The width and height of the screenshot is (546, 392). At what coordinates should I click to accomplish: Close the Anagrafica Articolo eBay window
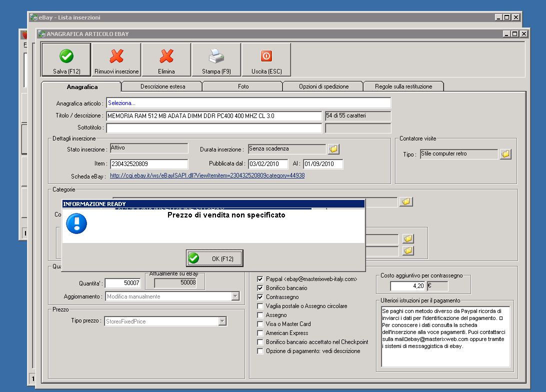pyautogui.click(x=524, y=34)
